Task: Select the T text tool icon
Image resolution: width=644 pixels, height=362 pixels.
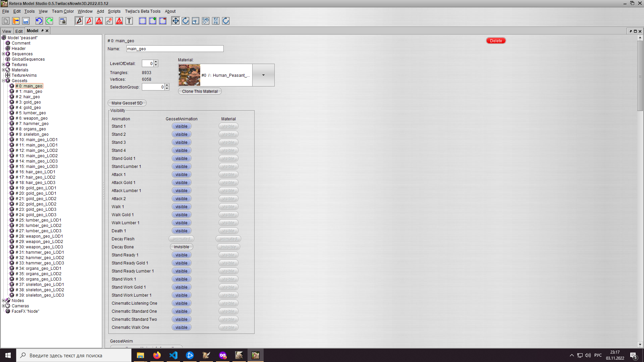Action: tap(129, 21)
